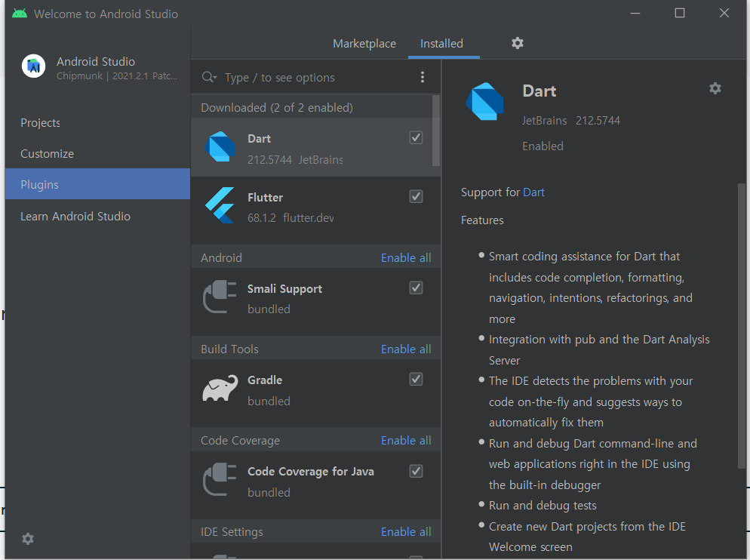Click Enable all for Code Coverage
750x560 pixels.
406,440
